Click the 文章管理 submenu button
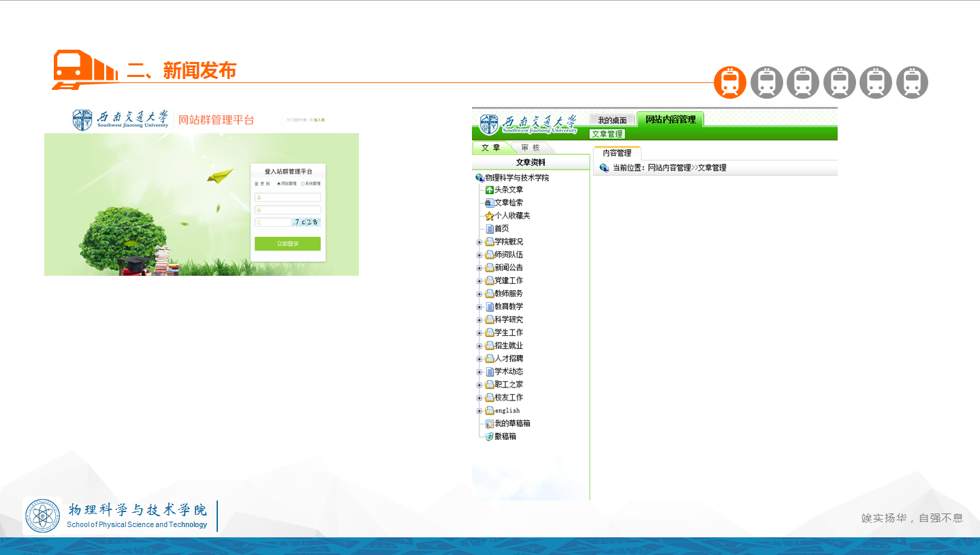Viewport: 980px width, 555px height. 606,134
